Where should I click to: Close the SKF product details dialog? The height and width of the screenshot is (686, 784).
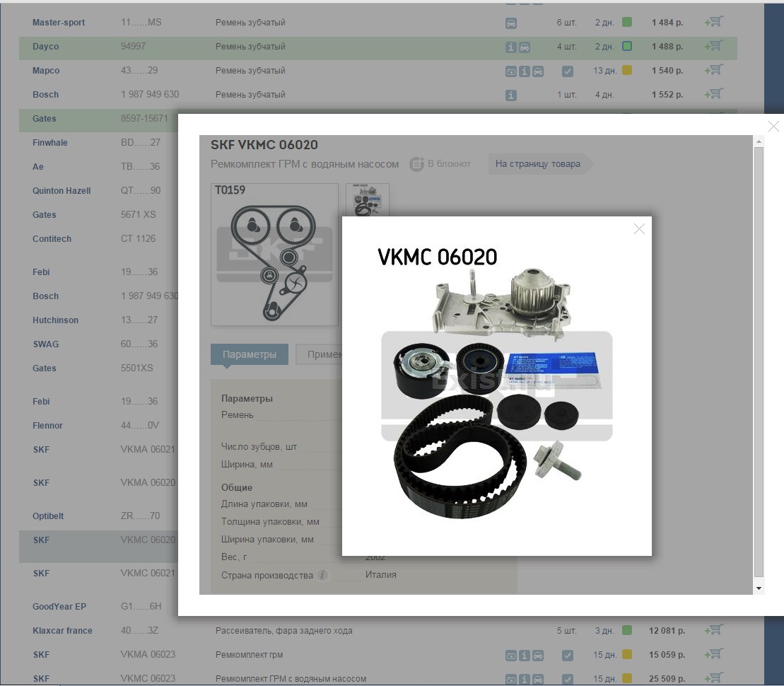click(x=773, y=127)
